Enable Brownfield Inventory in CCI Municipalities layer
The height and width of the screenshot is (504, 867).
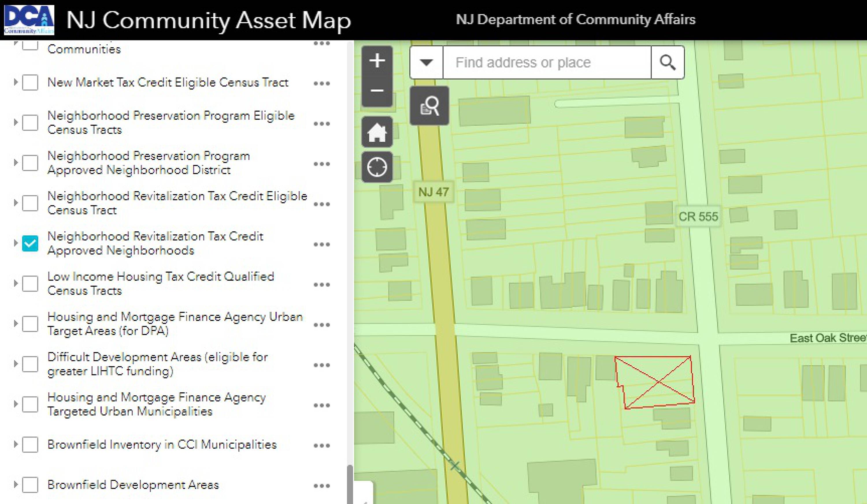pyautogui.click(x=30, y=444)
